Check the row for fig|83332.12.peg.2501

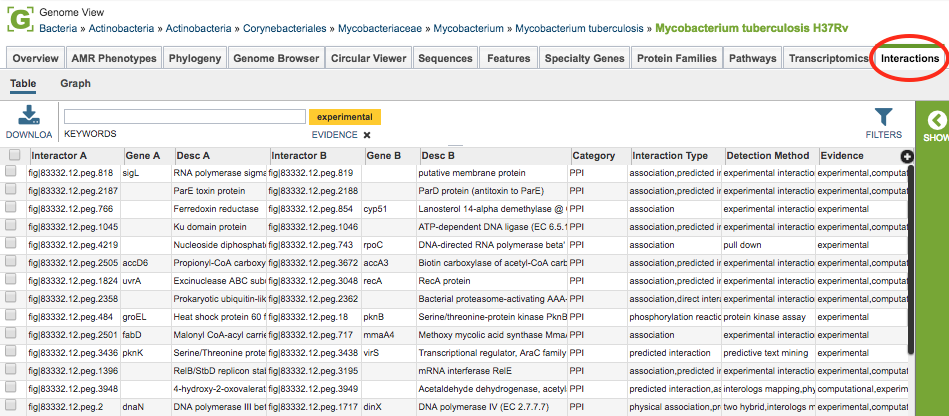[11, 334]
